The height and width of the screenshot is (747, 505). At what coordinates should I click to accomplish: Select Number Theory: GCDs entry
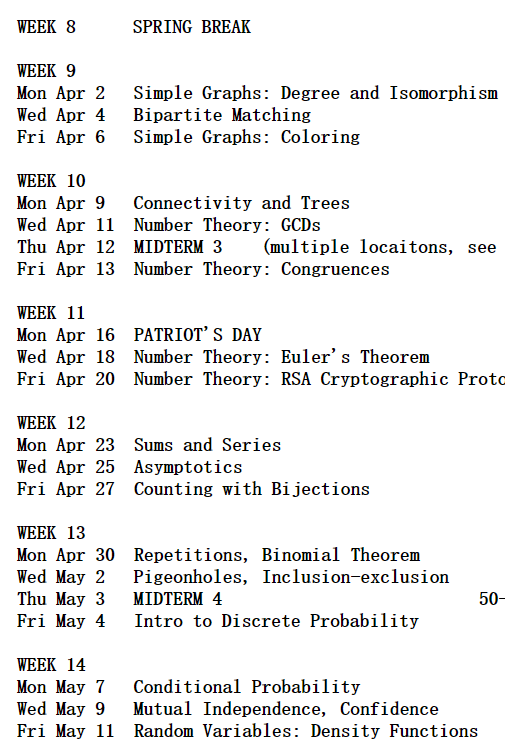coord(227,225)
